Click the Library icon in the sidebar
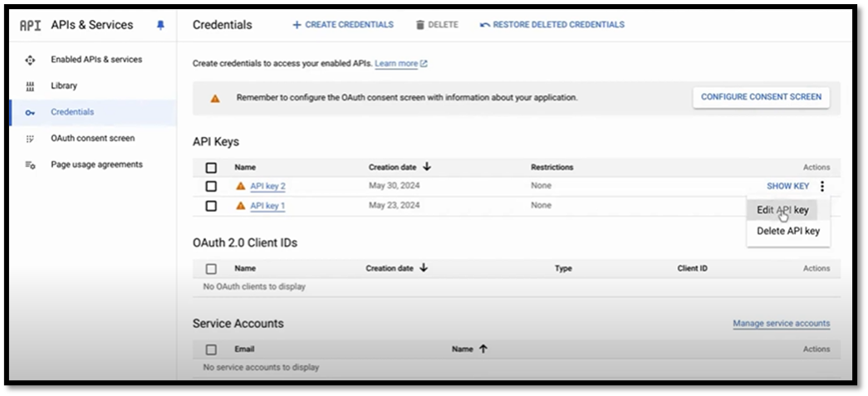The image size is (868, 396). [x=30, y=86]
